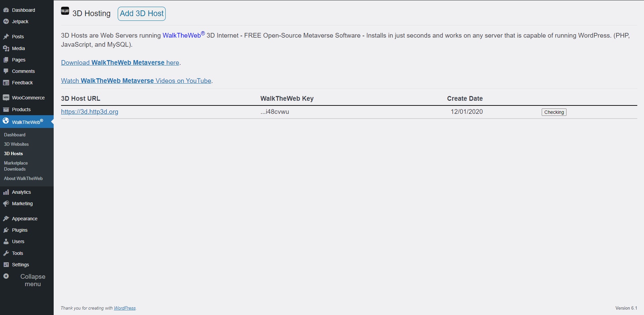Click the WTW logo beside 3D Hosting

[65, 11]
